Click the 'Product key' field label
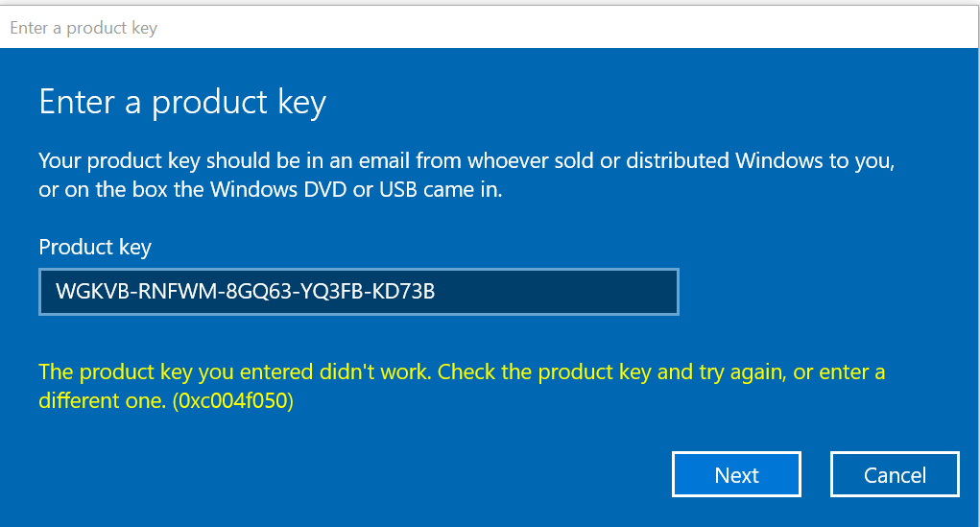This screenshot has width=980, height=527. click(x=95, y=247)
